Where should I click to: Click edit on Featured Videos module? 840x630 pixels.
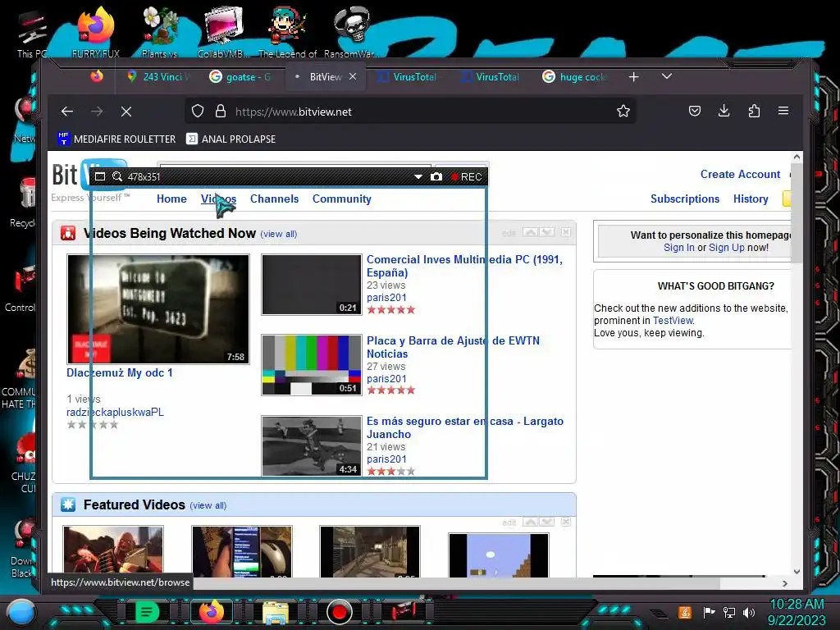click(509, 523)
